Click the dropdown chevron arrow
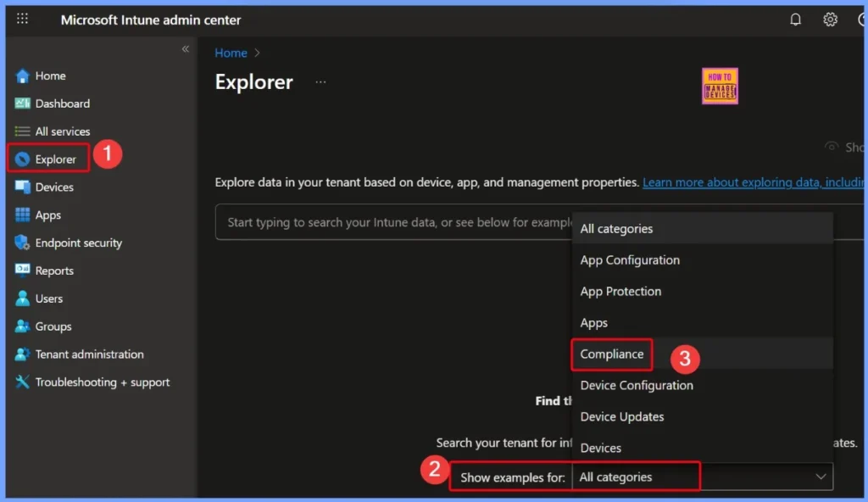The height and width of the screenshot is (502, 868). [x=821, y=477]
